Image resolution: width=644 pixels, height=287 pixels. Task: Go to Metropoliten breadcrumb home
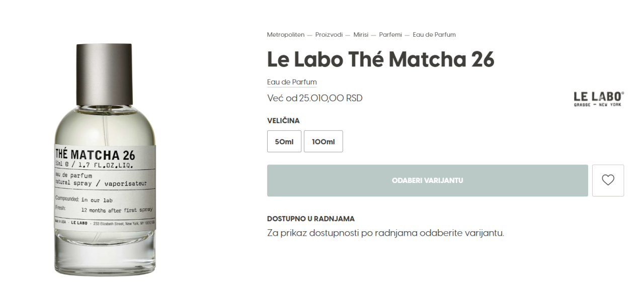pyautogui.click(x=286, y=35)
